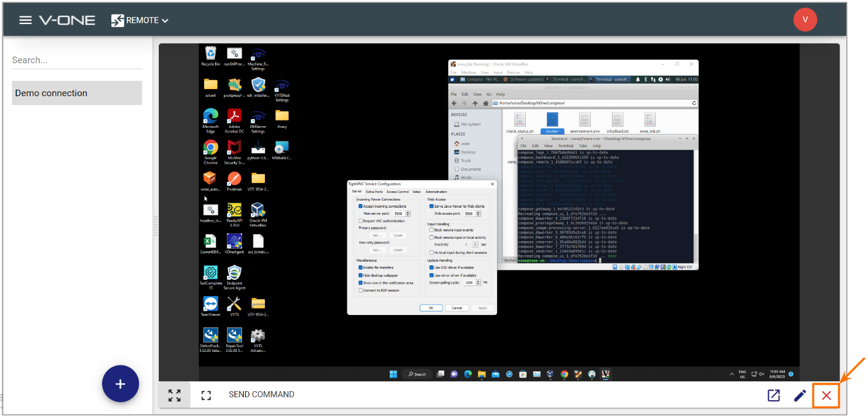Switch to Extra Ports tab in TightVNC

(x=374, y=192)
